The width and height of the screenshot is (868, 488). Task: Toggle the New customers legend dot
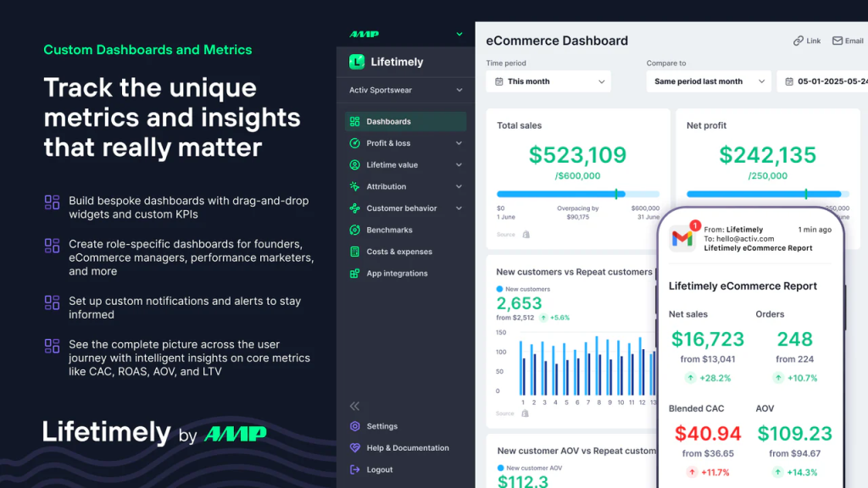point(500,288)
